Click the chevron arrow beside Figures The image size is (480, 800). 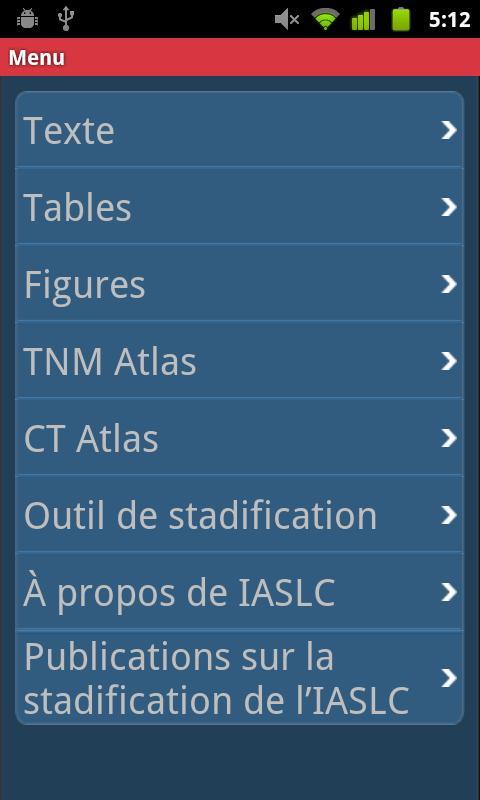tap(449, 284)
